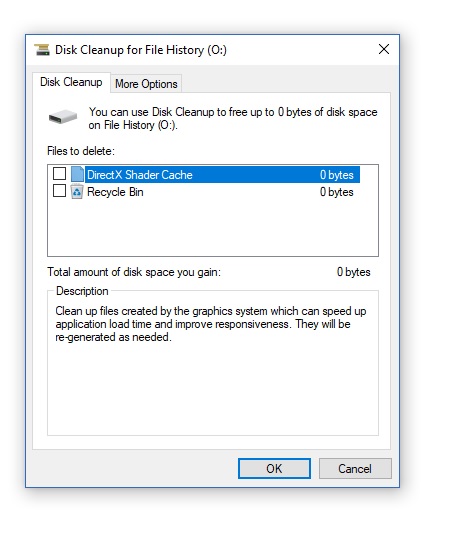Check the DirectX Shader Cache checkbox
This screenshot has width=467, height=548.
pos(59,174)
